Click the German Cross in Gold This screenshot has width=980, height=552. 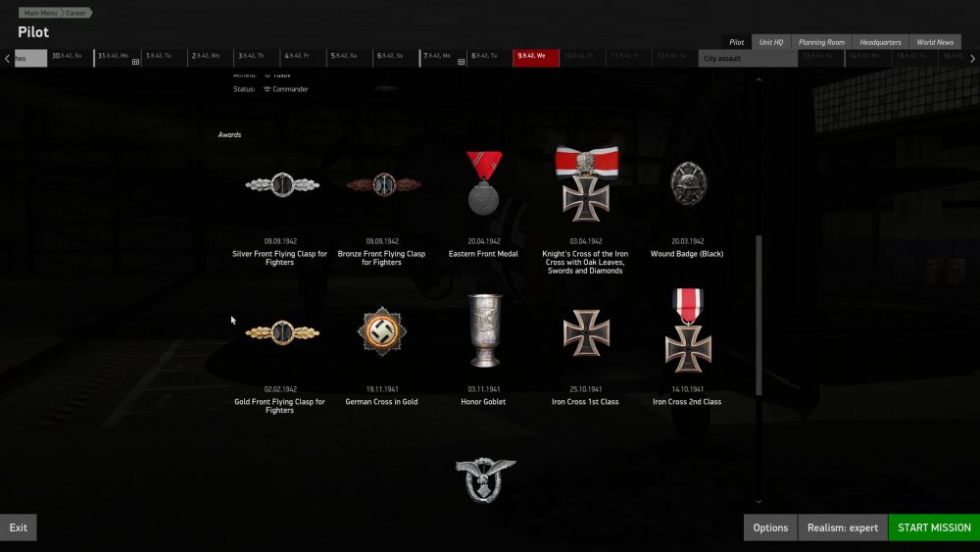(382, 331)
